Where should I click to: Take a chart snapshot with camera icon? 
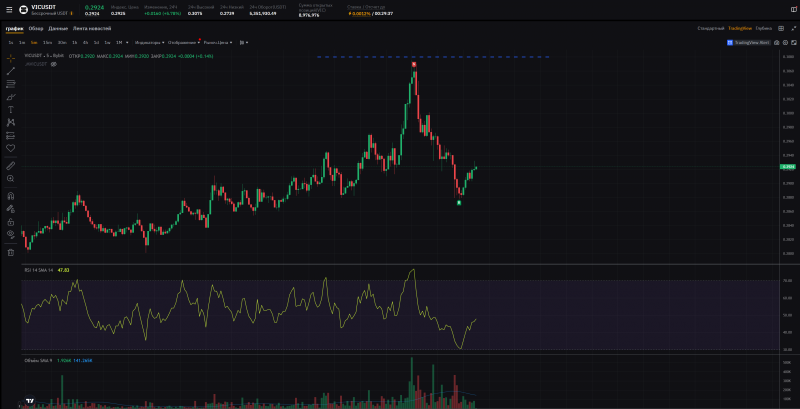point(777,43)
